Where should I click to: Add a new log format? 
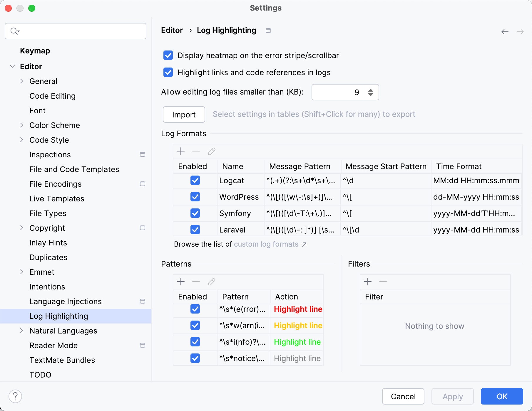pyautogui.click(x=181, y=151)
